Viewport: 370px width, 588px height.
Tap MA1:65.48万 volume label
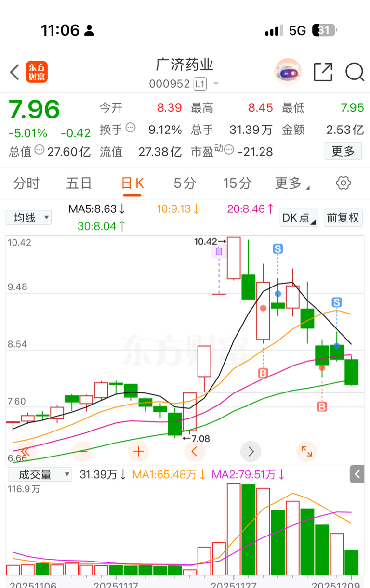point(169,475)
